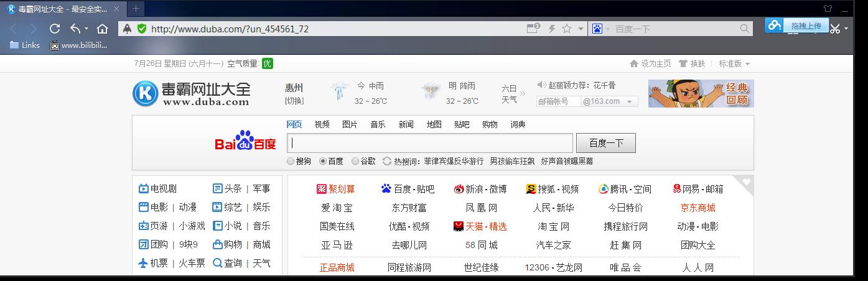Click the 拖拽上传 drag upload button
Image resolution: width=868 pixels, height=281 pixels.
coord(806,25)
